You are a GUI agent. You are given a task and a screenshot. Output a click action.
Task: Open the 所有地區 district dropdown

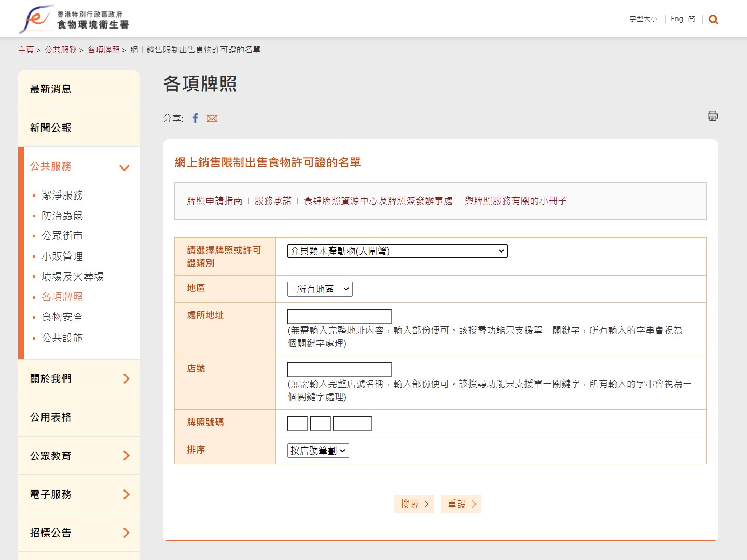(320, 289)
